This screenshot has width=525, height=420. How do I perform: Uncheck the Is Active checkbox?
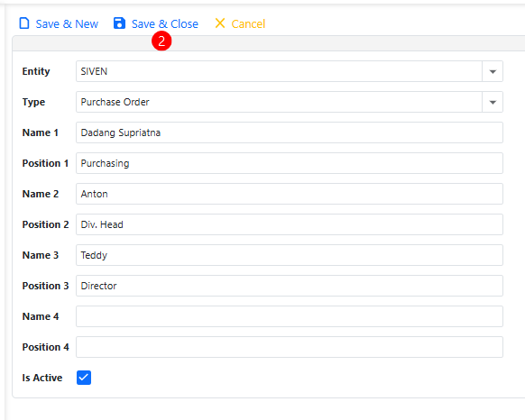[84, 378]
